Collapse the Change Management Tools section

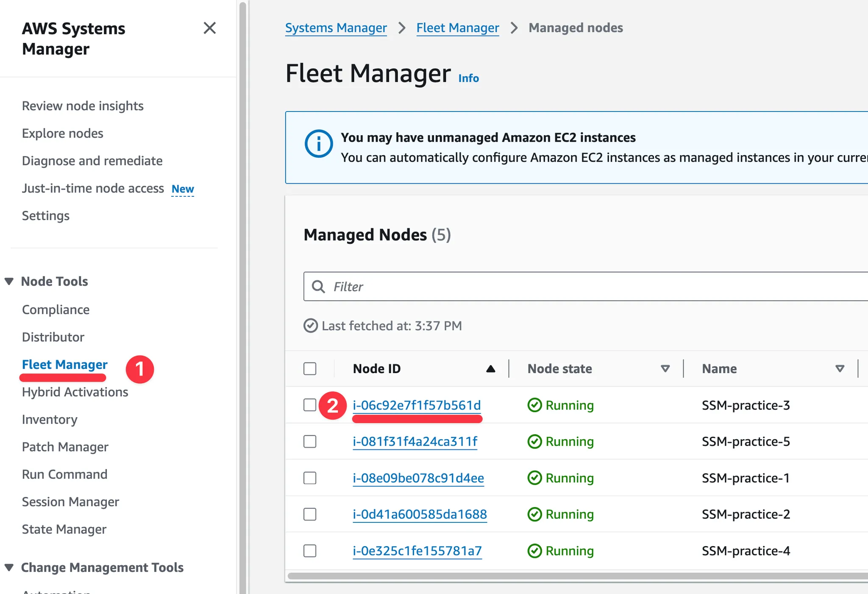point(9,567)
